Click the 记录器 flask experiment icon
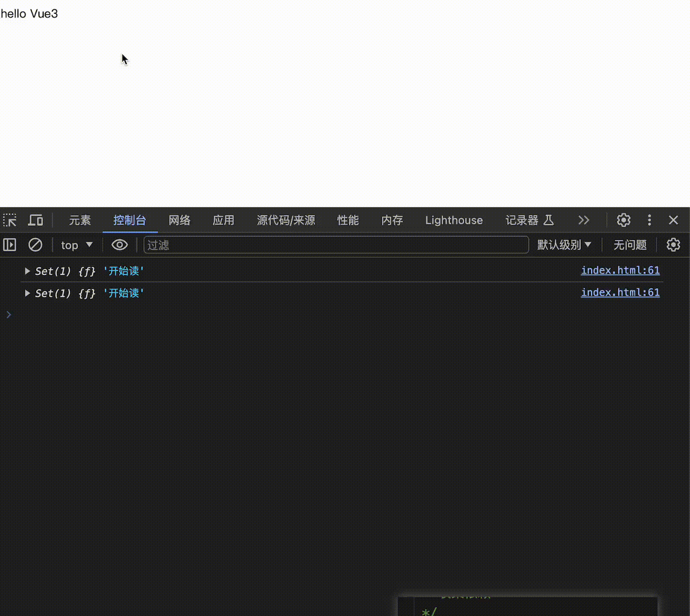 coord(549,220)
